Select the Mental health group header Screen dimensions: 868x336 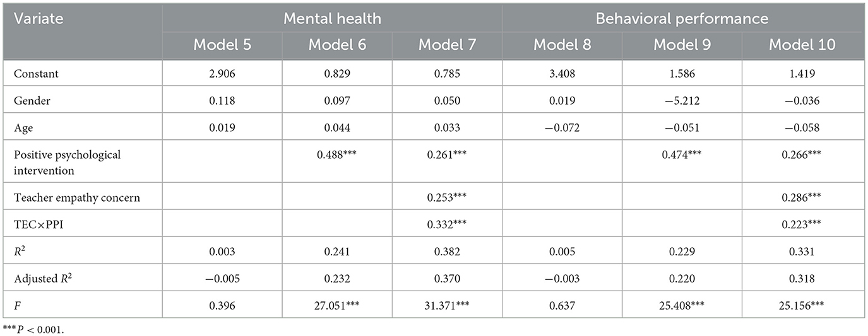coord(332,18)
